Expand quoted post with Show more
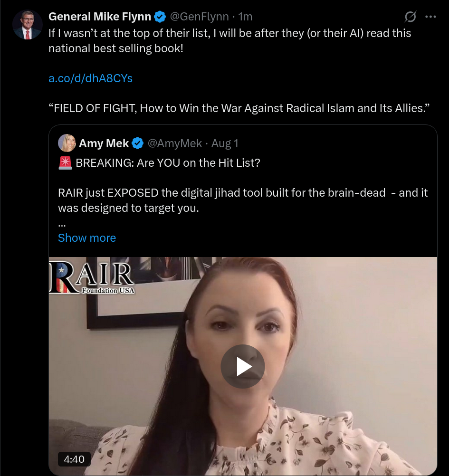 pos(87,238)
